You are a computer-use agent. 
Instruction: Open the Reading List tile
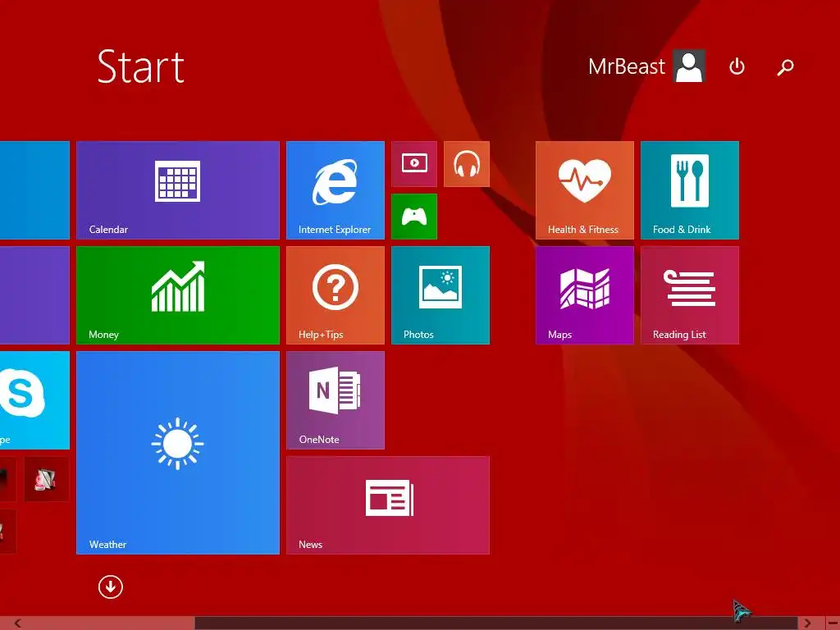[x=689, y=295]
